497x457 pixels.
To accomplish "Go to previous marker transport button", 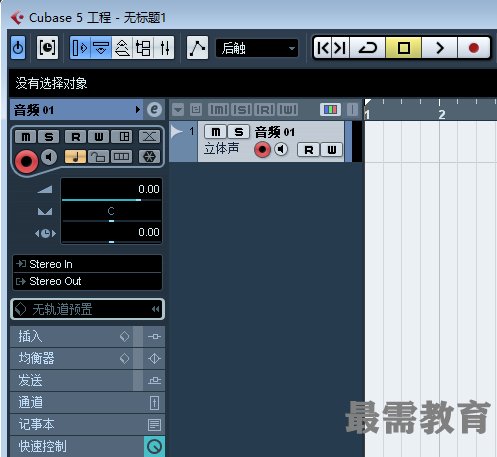I will coord(323,48).
